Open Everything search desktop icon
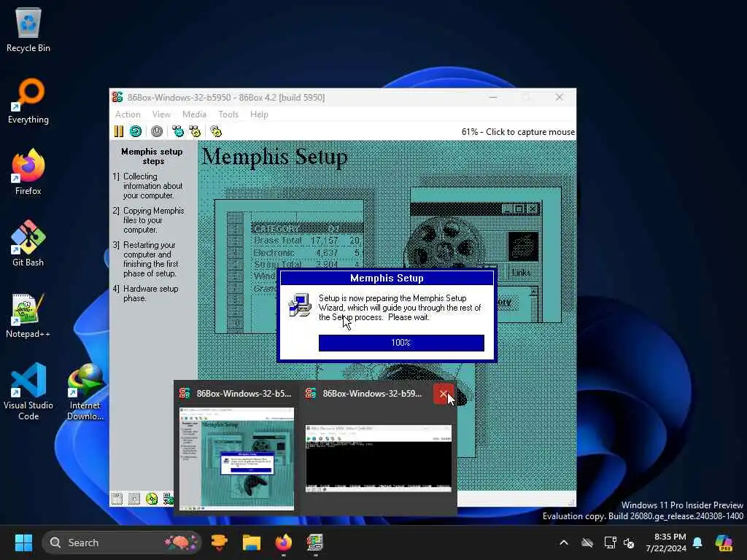 point(28,101)
